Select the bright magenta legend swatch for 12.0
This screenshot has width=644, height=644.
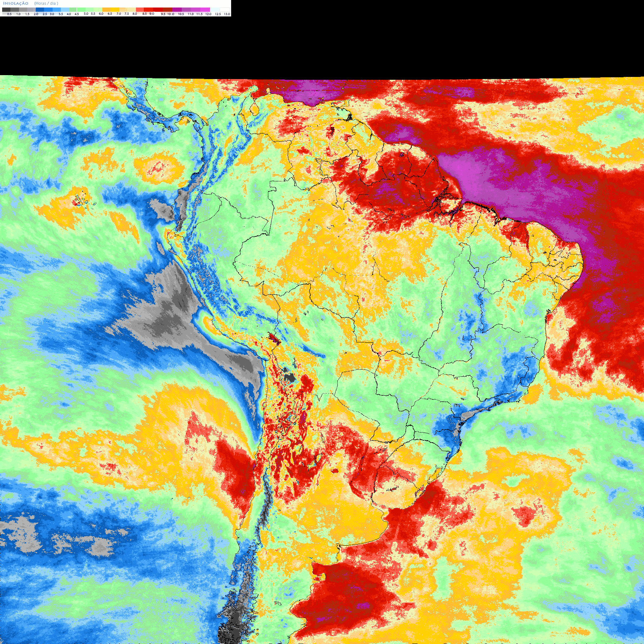(x=205, y=10)
